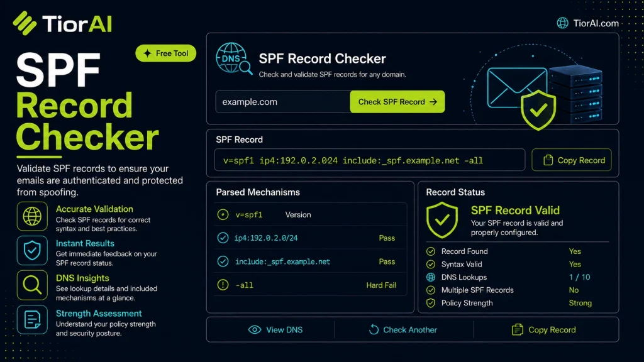
Task: Click the Check SPF Record button
Action: [x=397, y=102]
